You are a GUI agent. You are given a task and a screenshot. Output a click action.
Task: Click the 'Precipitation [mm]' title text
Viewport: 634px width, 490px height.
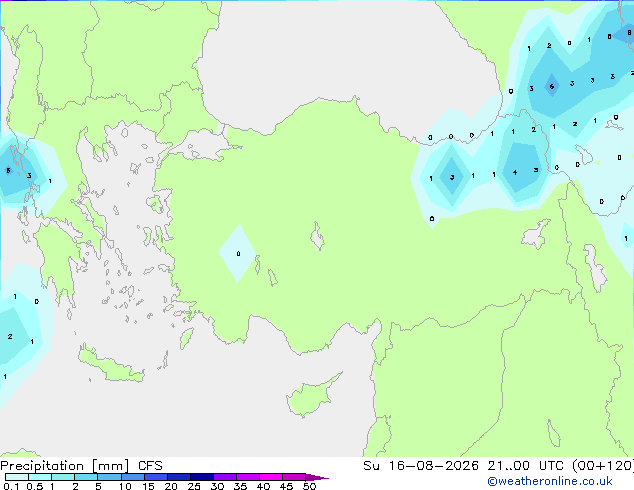(x=65, y=466)
